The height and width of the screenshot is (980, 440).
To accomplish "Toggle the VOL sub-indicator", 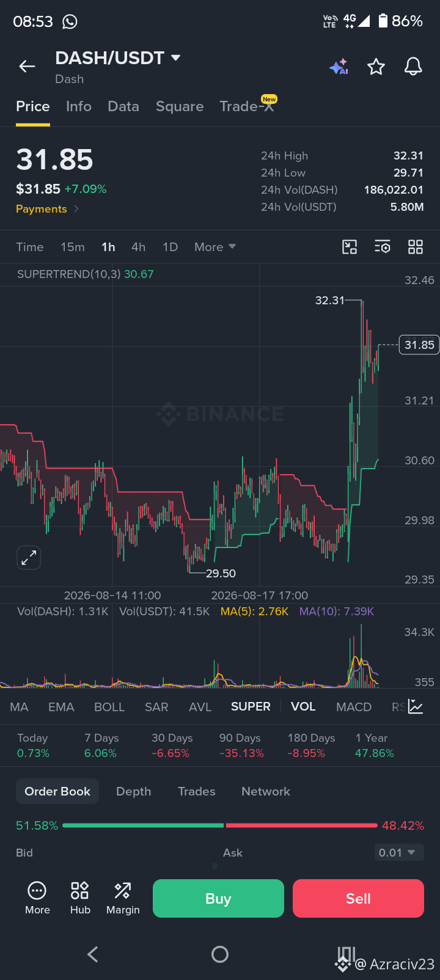I will pos(303,706).
